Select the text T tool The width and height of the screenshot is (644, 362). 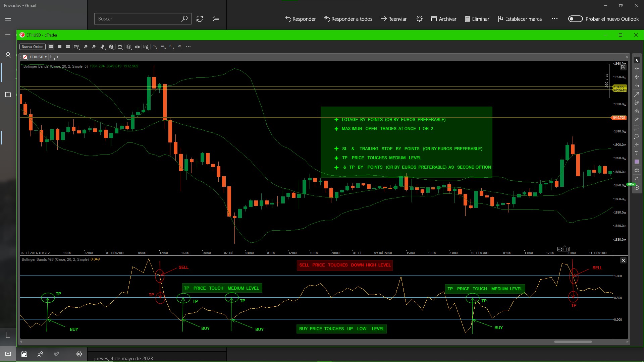pyautogui.click(x=637, y=153)
